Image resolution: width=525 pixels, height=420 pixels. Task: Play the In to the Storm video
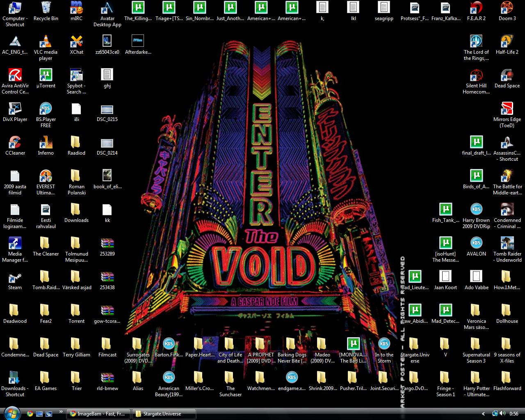(x=384, y=351)
